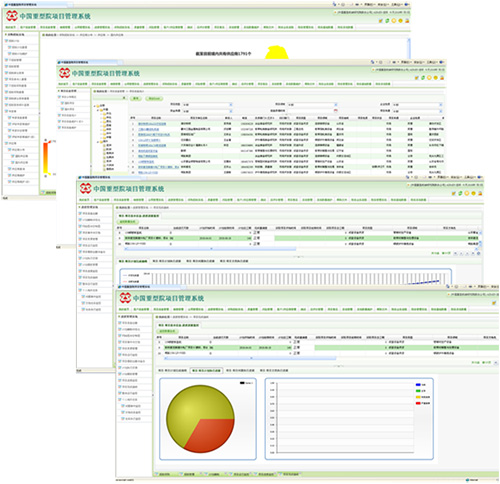Viewport: 500px width, 484px height.
Task: Click the red logo in the pie-chart window header
Action: 125,298
